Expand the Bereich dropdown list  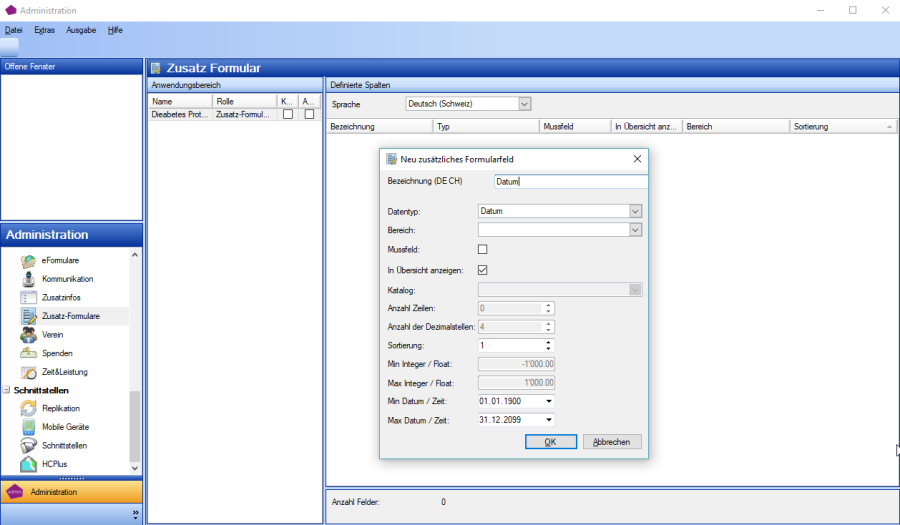click(634, 230)
